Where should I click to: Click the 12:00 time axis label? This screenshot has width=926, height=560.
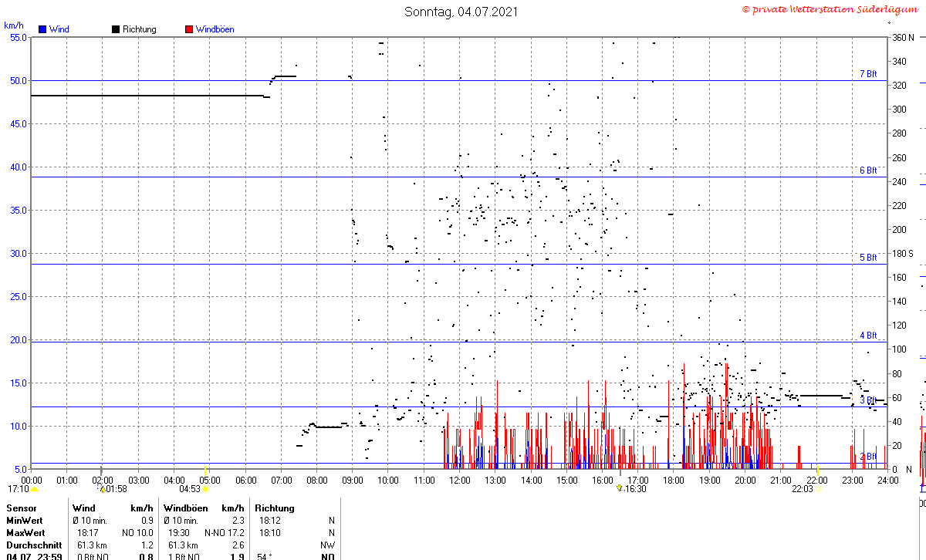[x=460, y=480]
